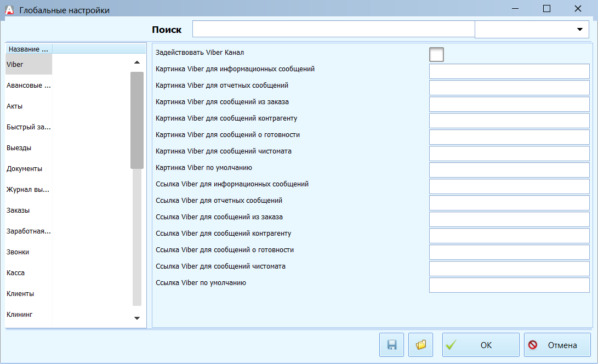598x364 pixels.
Task: Close the Глобальные настройки window
Action: point(578,8)
